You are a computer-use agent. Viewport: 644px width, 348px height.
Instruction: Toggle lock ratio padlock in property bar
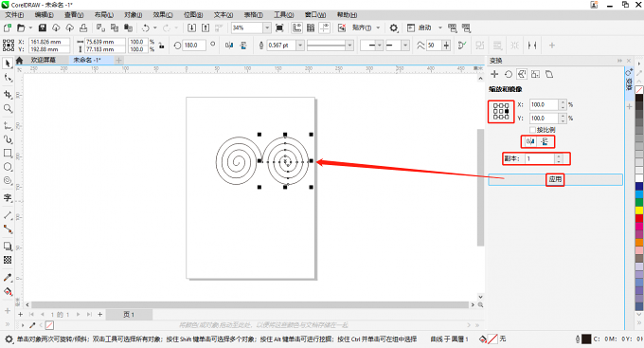click(162, 46)
